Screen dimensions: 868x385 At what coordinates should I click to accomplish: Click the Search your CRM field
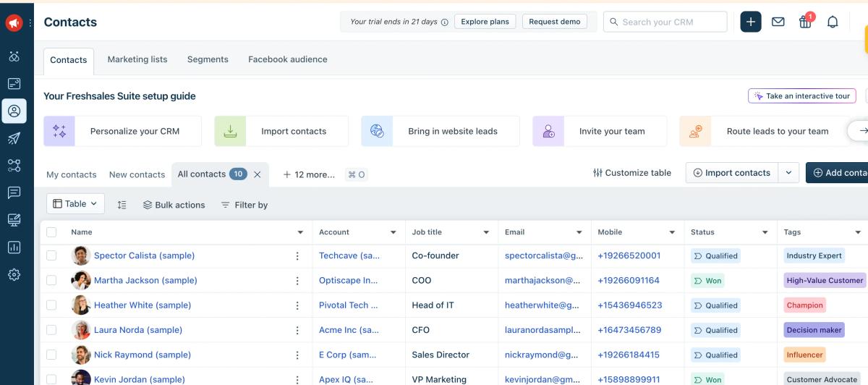[x=665, y=22]
